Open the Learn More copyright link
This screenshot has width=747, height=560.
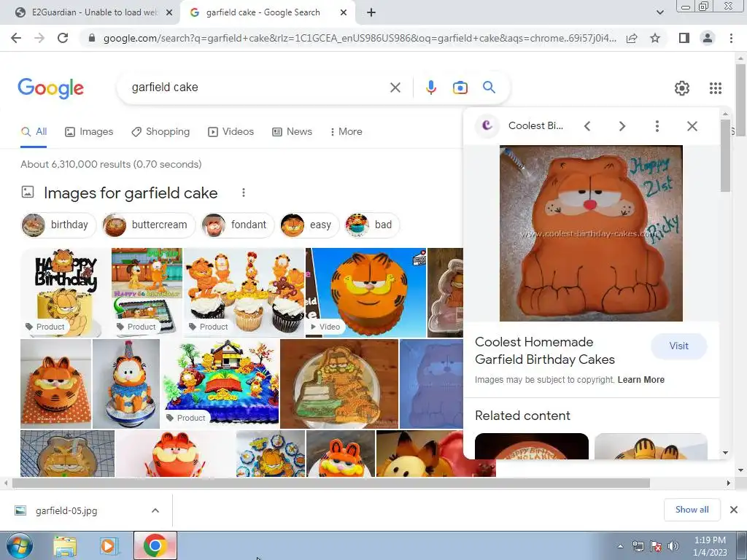tap(640, 379)
